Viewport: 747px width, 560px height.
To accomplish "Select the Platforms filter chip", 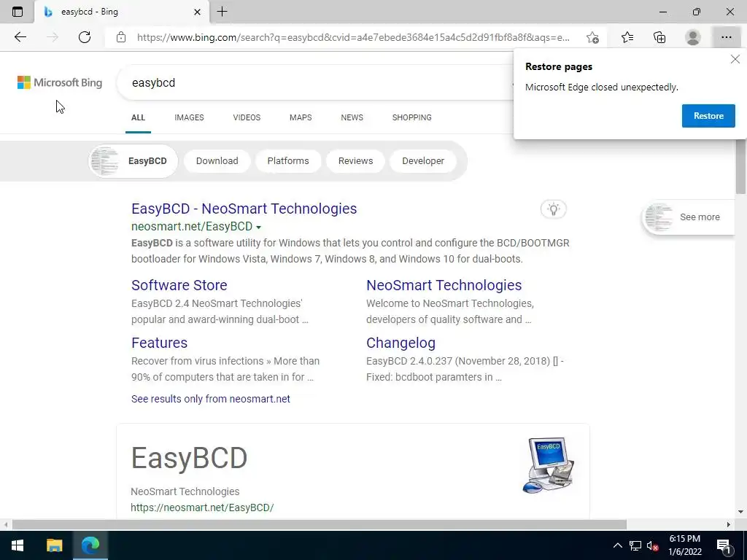I will point(288,161).
